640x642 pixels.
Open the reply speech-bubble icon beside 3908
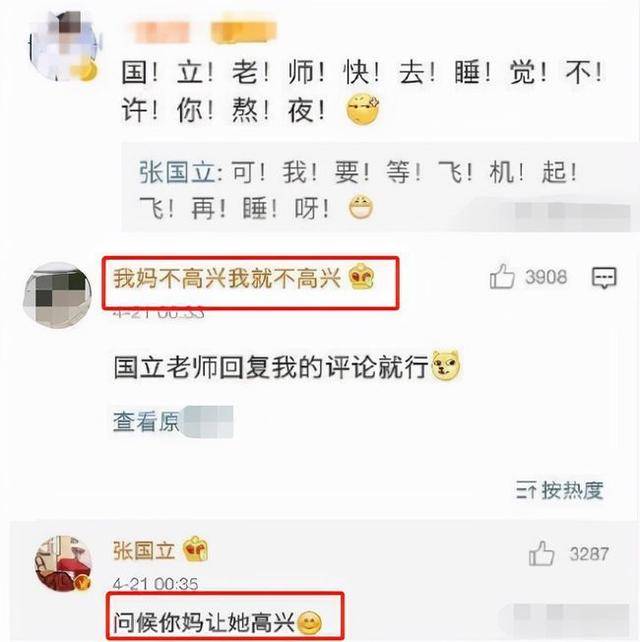[x=604, y=278]
